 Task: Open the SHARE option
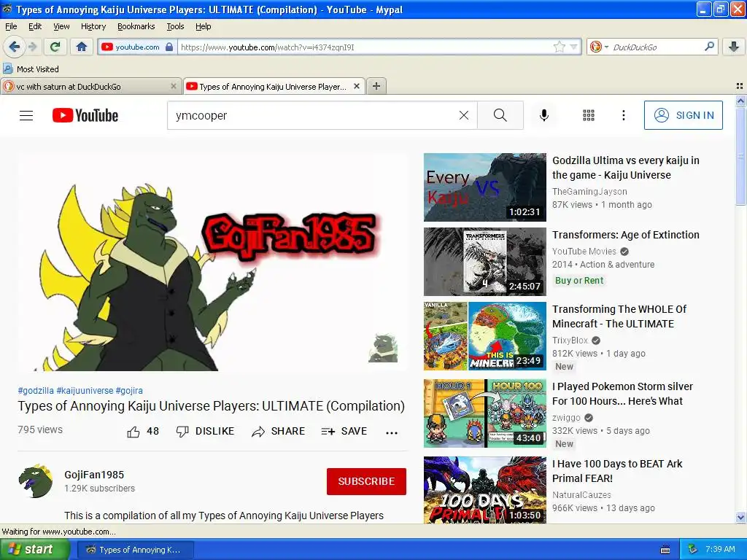tap(278, 432)
